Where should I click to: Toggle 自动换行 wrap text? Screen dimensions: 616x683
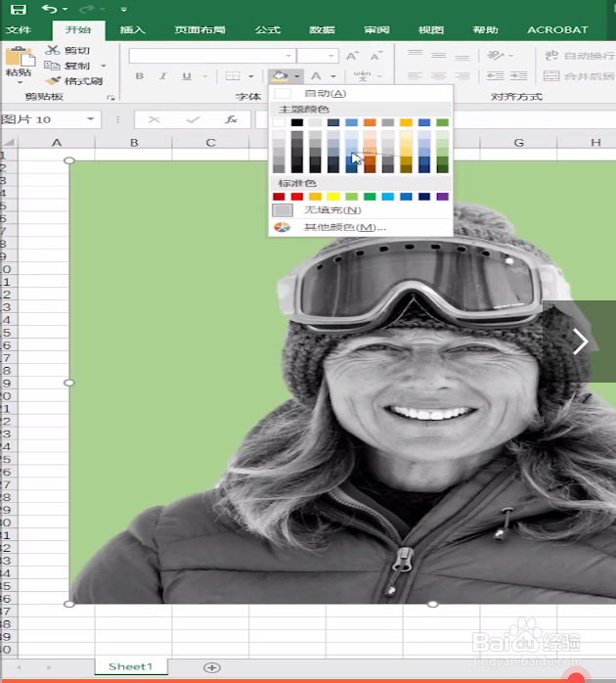tap(580, 56)
